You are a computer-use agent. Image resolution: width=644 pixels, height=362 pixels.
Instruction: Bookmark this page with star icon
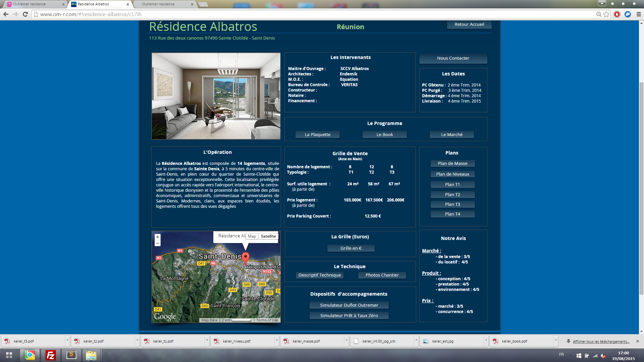[x=606, y=14]
